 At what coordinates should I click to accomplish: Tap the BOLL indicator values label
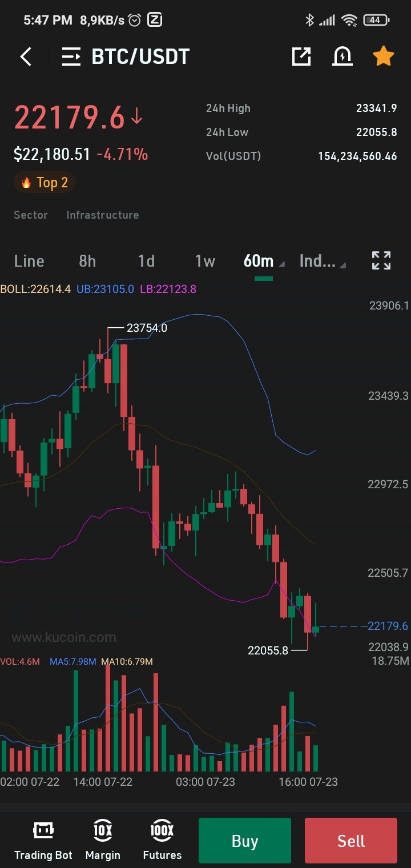click(x=98, y=289)
